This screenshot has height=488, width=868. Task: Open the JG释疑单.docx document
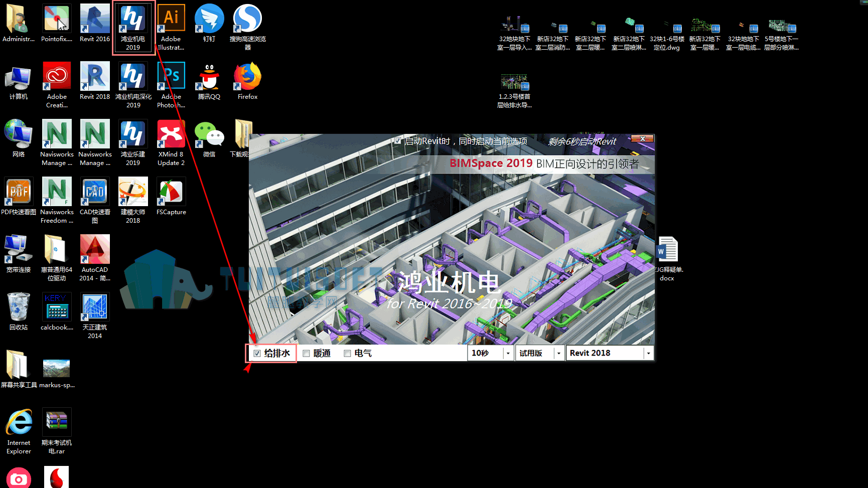pyautogui.click(x=668, y=258)
